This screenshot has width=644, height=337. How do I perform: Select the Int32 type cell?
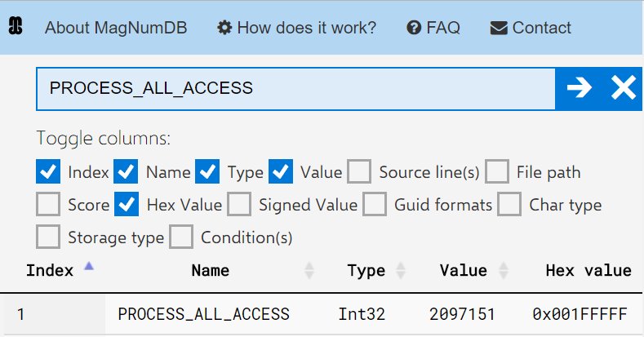362,314
